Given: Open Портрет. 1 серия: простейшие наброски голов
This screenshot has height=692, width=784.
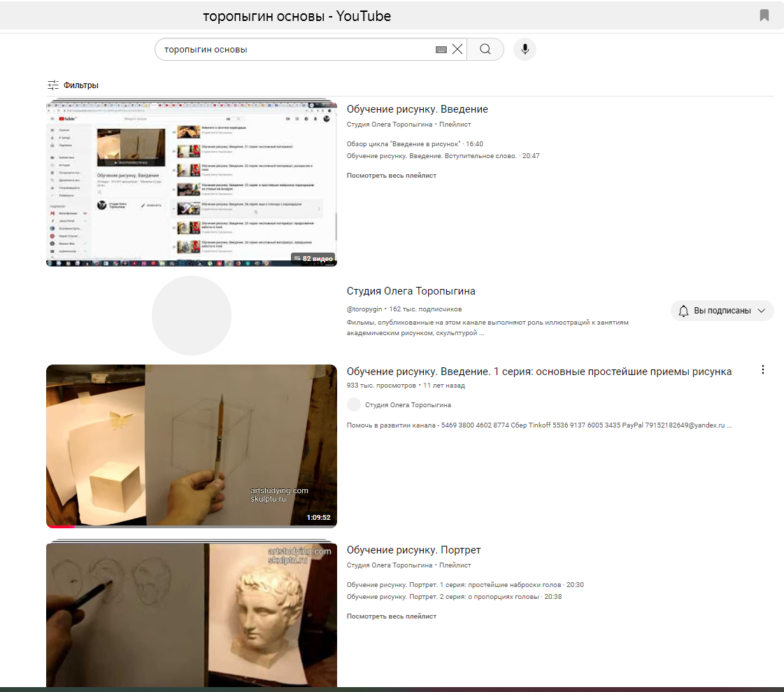Looking at the screenshot, I should pyautogui.click(x=465, y=584).
